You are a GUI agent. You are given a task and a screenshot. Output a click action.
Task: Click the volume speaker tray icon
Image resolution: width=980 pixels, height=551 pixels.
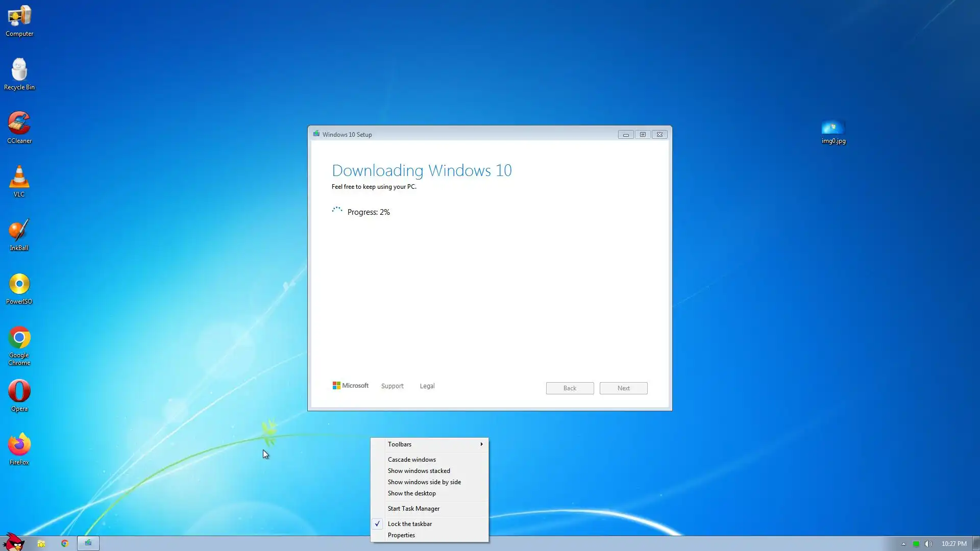[x=928, y=544]
